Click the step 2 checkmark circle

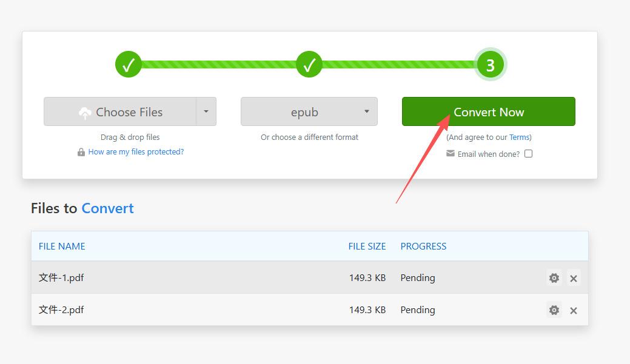pyautogui.click(x=309, y=64)
